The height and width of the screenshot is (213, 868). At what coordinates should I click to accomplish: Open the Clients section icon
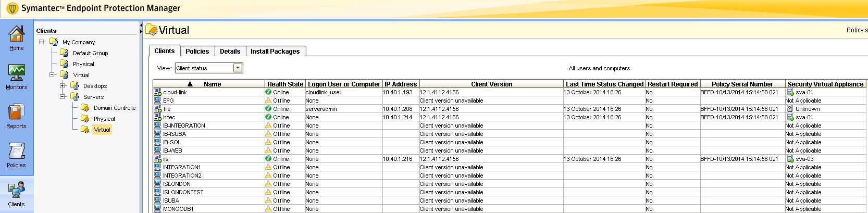[x=17, y=190]
